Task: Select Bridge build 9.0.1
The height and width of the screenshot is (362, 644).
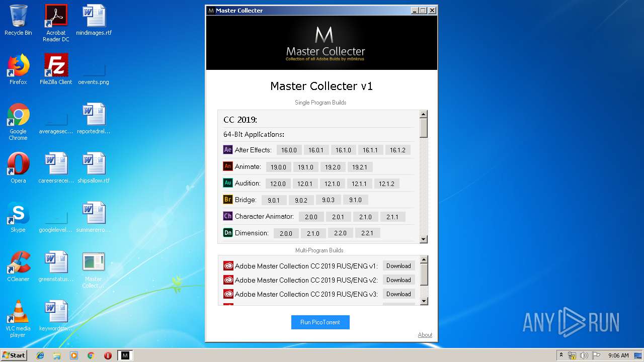Action: [x=274, y=200]
